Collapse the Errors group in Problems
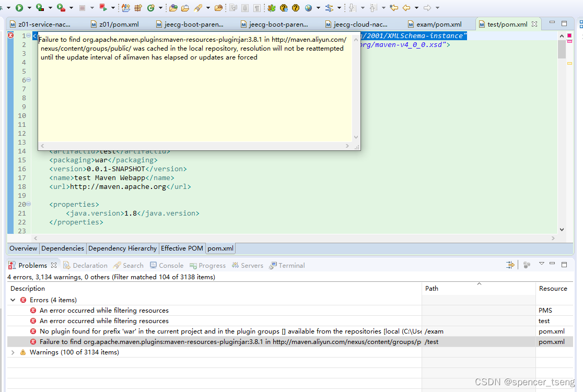 pos(13,300)
